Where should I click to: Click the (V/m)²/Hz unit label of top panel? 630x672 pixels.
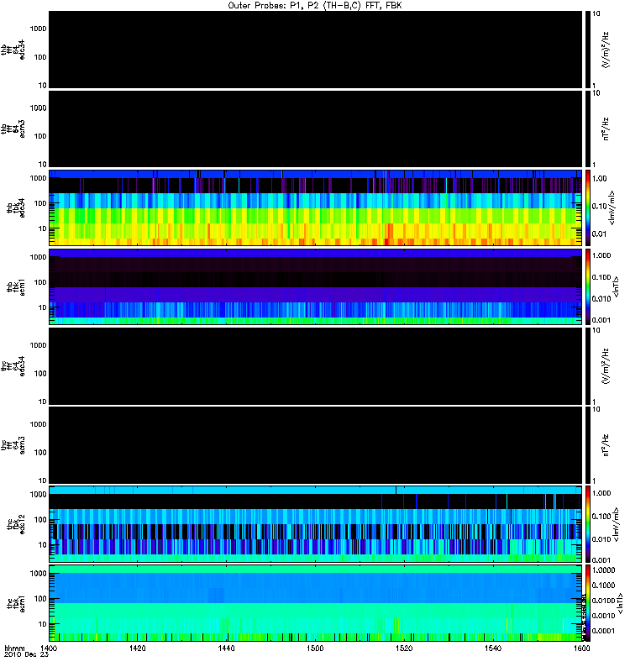click(606, 50)
